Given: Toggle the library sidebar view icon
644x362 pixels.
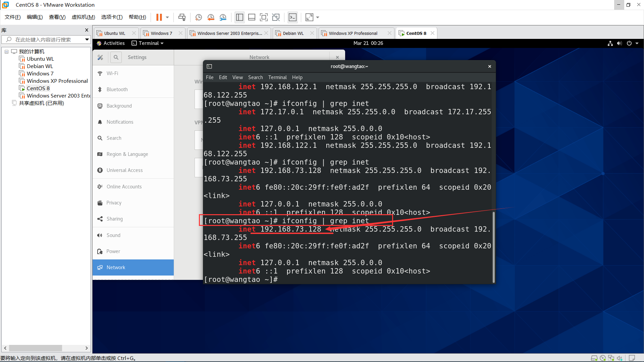Looking at the screenshot, I should [239, 17].
